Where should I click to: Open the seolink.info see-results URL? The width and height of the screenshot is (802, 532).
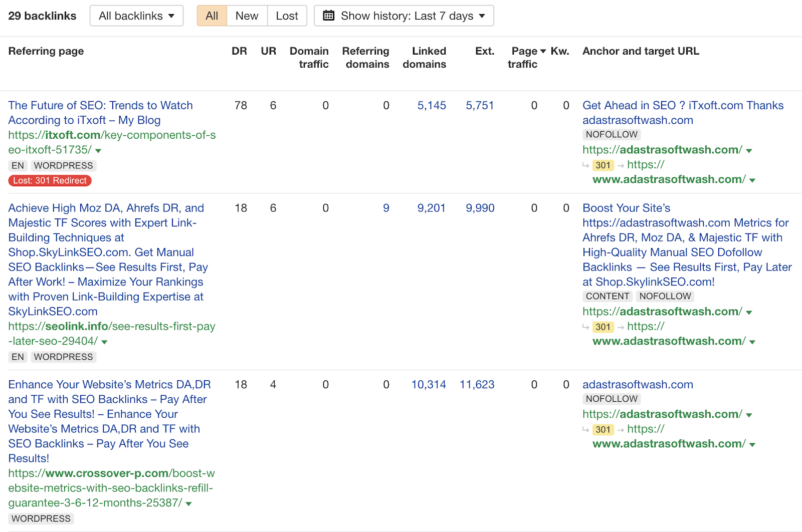coord(112,334)
